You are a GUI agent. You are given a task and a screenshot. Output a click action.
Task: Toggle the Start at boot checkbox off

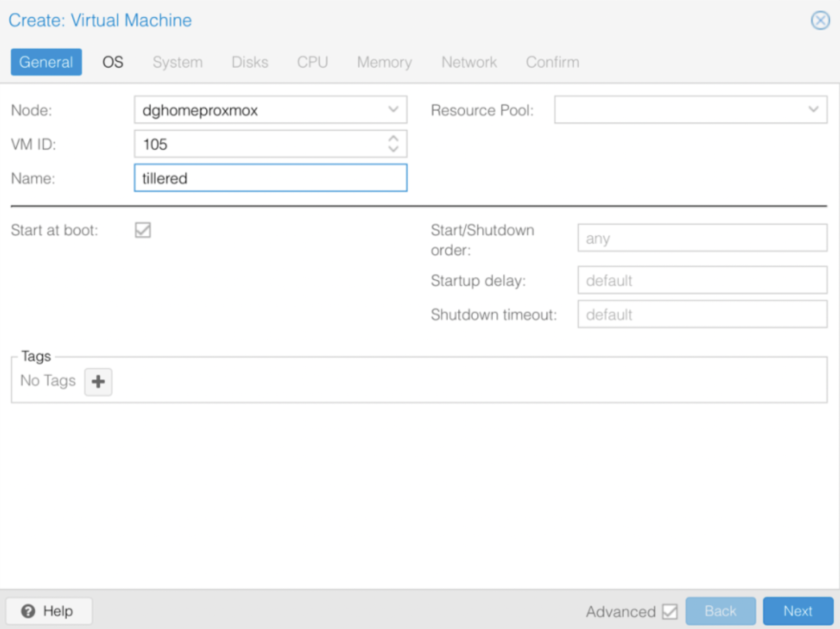(x=143, y=230)
